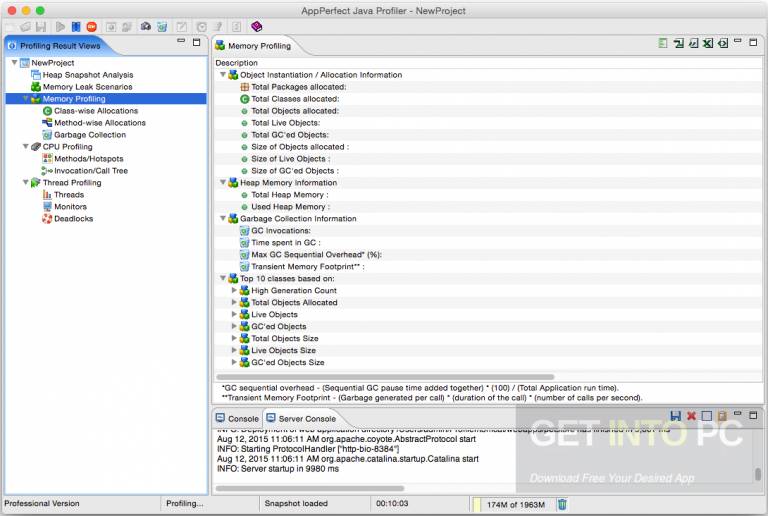Click the pencil export icon left of the Excel icon

coord(693,43)
